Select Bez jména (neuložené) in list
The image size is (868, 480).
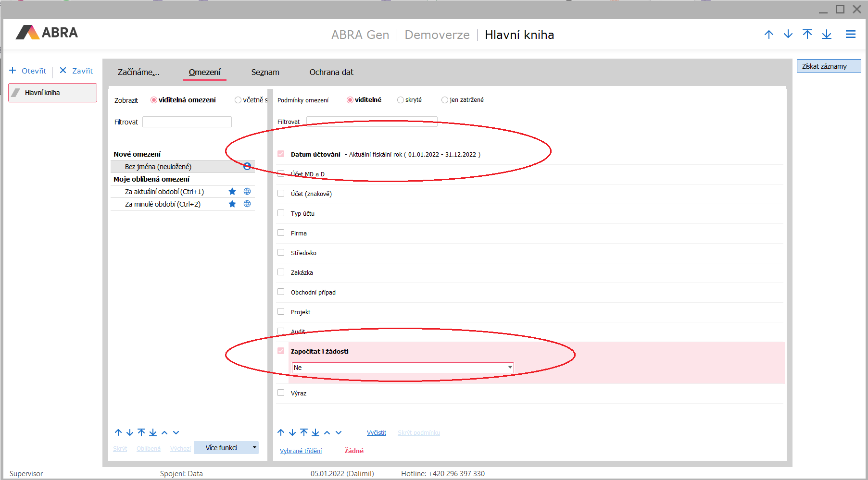158,167
